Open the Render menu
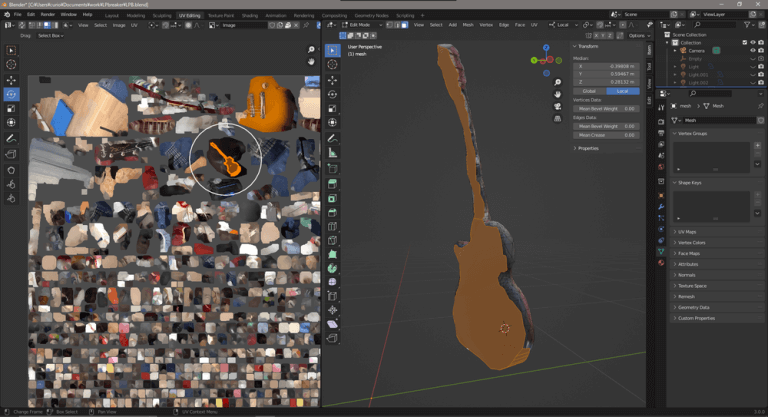 [48, 15]
